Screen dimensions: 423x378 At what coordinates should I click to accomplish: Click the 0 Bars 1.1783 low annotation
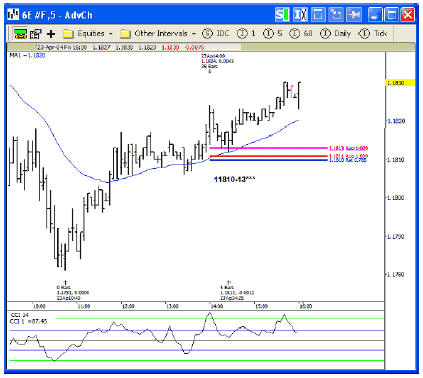(x=73, y=293)
